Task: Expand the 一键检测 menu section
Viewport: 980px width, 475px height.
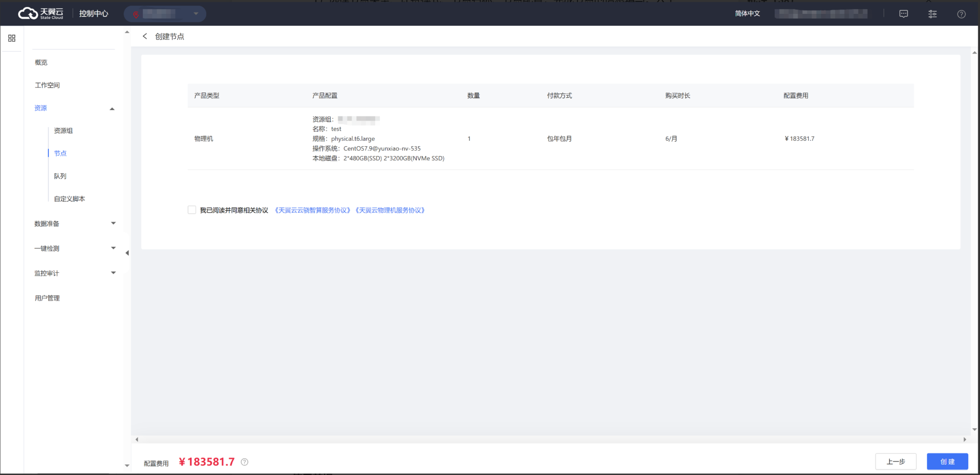Action: coord(75,248)
